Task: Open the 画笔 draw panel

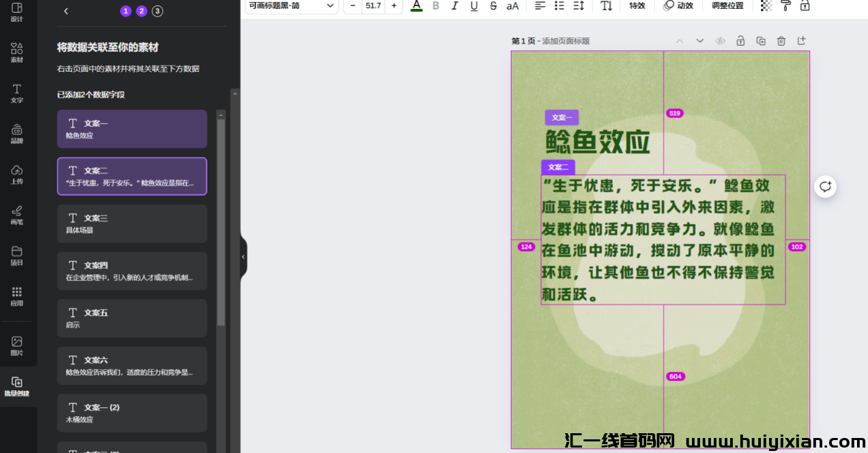Action: tap(17, 216)
